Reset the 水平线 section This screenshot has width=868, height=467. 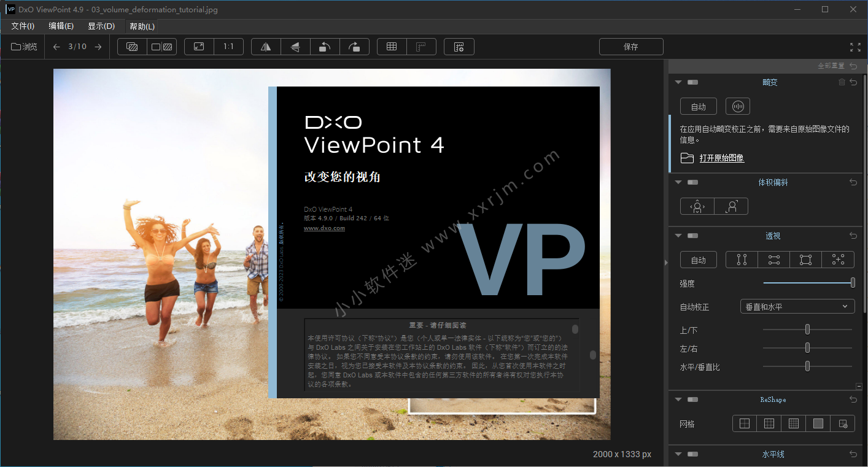[853, 454]
